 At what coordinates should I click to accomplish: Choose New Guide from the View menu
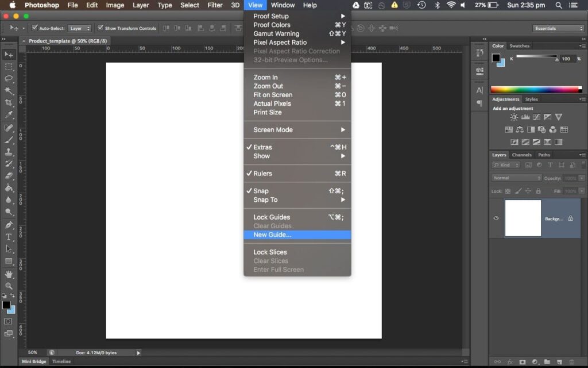tap(272, 235)
